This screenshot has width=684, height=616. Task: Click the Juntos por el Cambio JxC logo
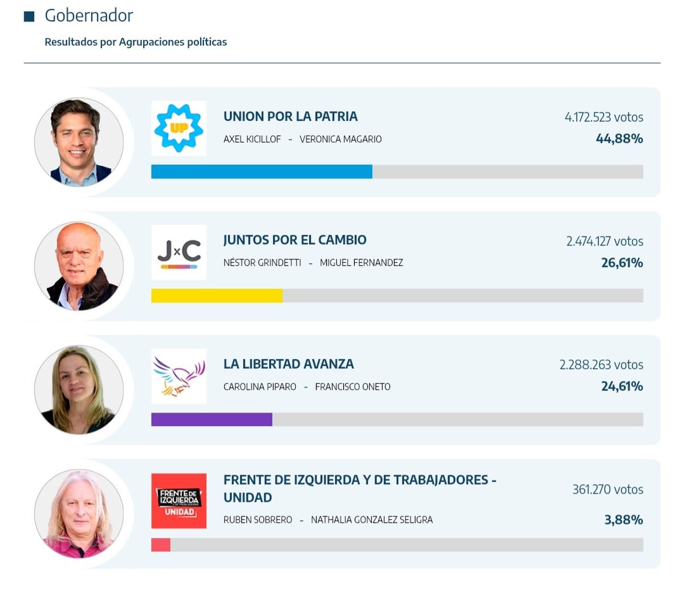coord(178,252)
